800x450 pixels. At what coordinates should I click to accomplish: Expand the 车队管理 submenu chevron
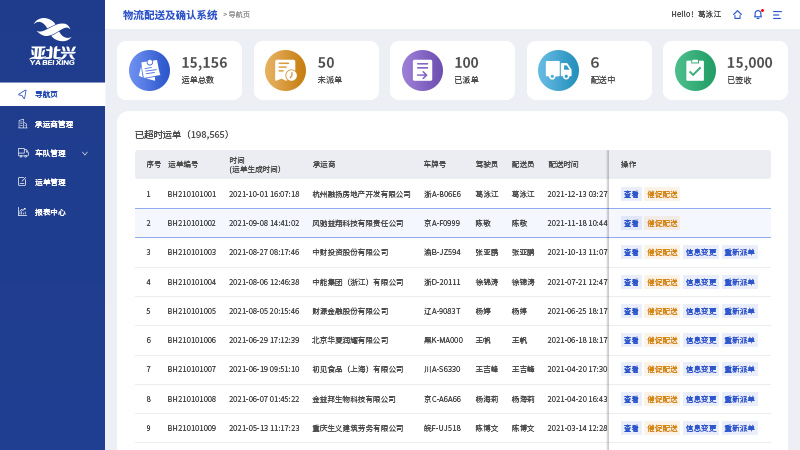(85, 153)
